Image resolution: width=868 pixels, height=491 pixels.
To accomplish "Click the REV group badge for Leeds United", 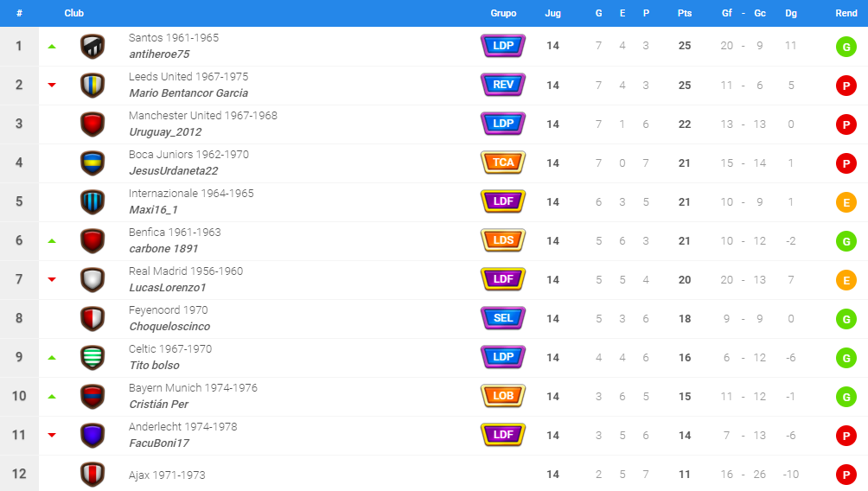I will [503, 85].
